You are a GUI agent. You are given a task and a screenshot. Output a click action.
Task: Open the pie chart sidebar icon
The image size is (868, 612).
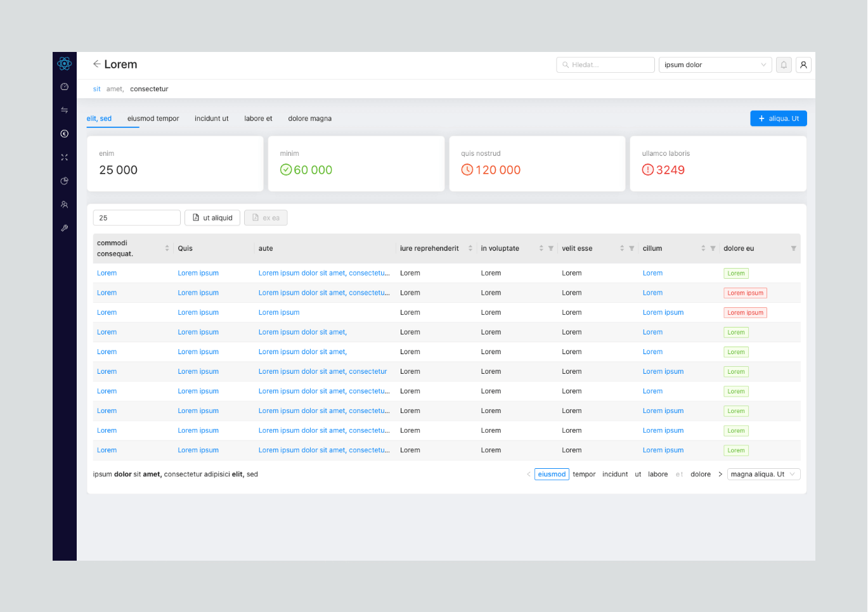click(x=64, y=181)
